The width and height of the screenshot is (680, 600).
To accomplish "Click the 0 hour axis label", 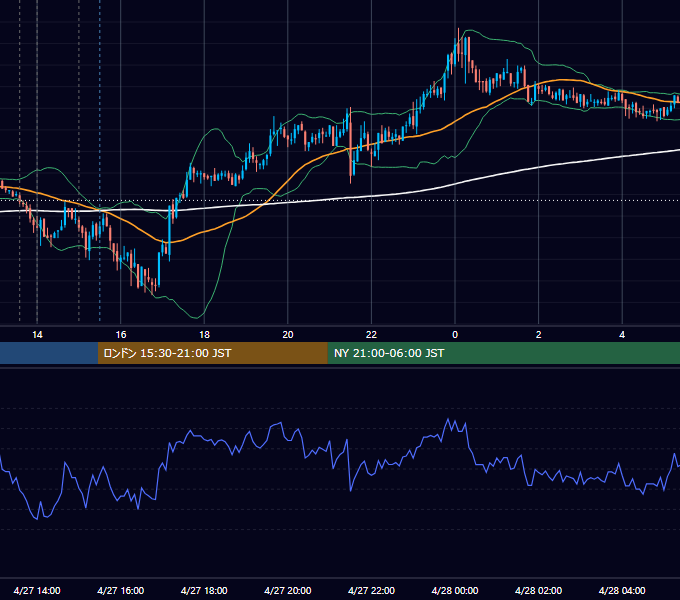I will pos(455,335).
